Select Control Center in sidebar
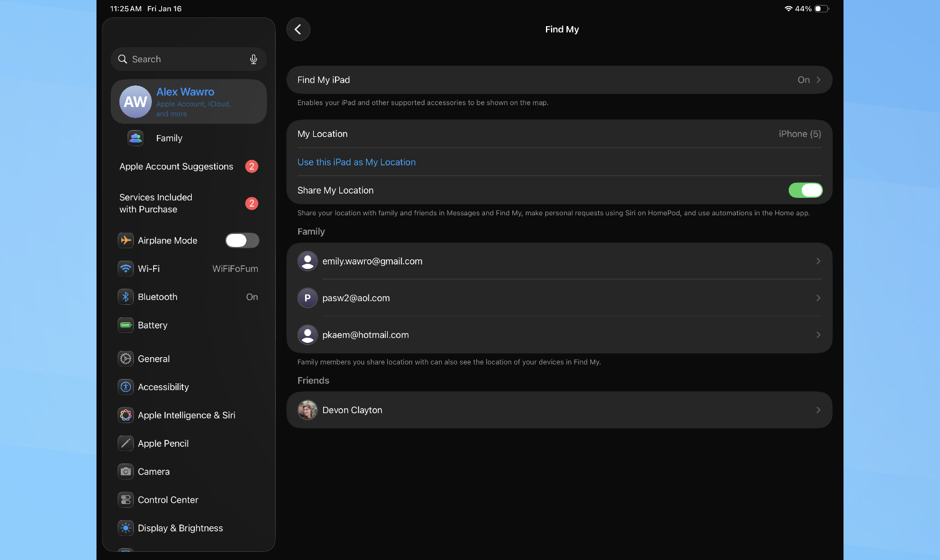Viewport: 940px width, 560px height. point(167,500)
